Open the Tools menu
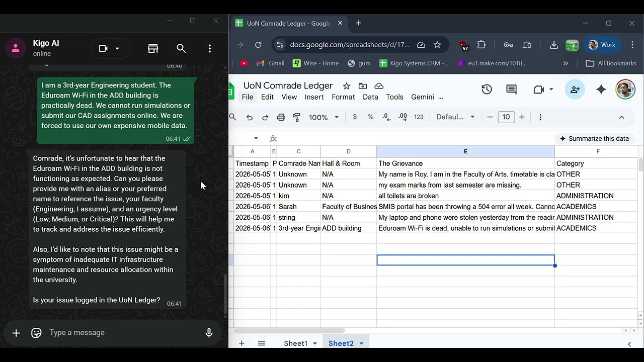644x362 pixels. 394,97
